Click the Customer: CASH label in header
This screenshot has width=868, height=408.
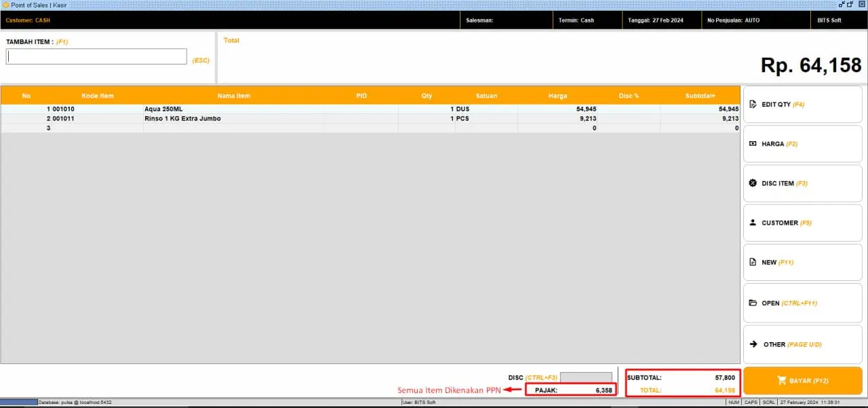(28, 20)
